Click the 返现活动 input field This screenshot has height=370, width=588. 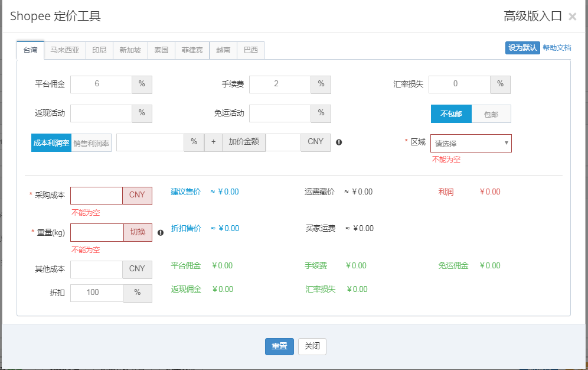101,113
